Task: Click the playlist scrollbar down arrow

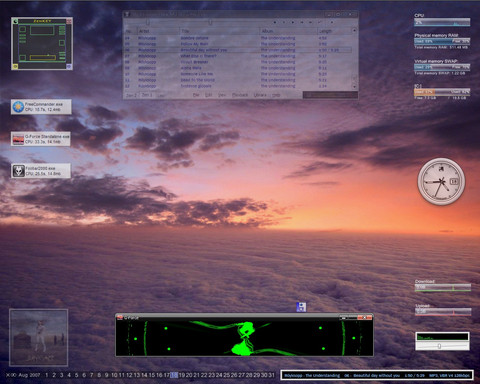Action: tap(354, 86)
